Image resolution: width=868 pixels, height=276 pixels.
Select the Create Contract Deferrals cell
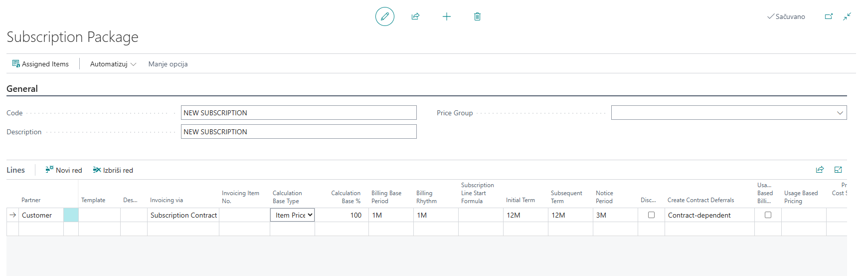708,215
